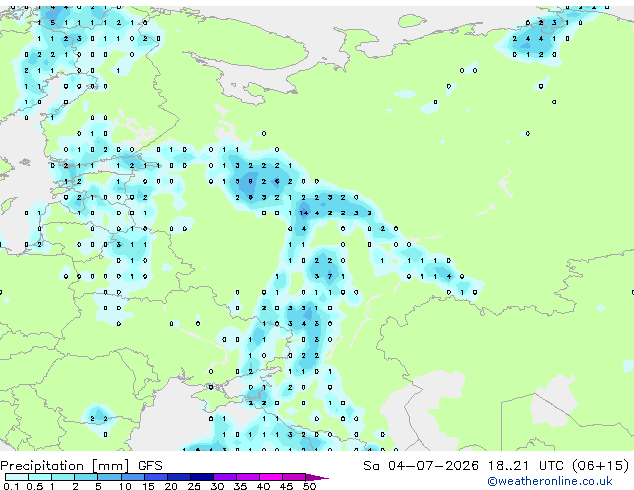This screenshot has width=634, height=490.
Task: Click the date '04-07-2026' text
Action: 433,465
